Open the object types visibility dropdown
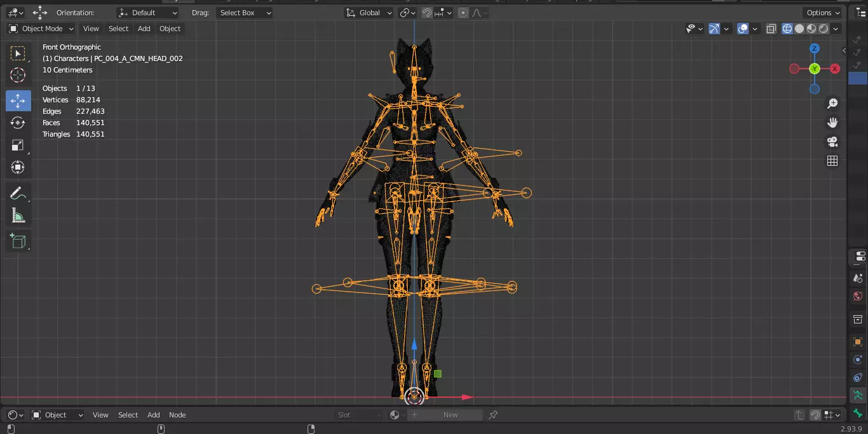This screenshot has width=868, height=434. pyautogui.click(x=694, y=29)
